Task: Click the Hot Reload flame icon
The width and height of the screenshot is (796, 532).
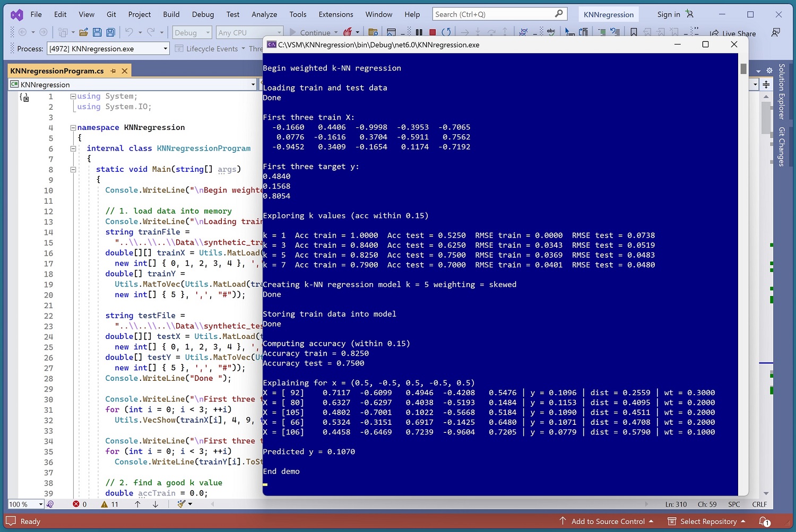Action: tap(348, 32)
